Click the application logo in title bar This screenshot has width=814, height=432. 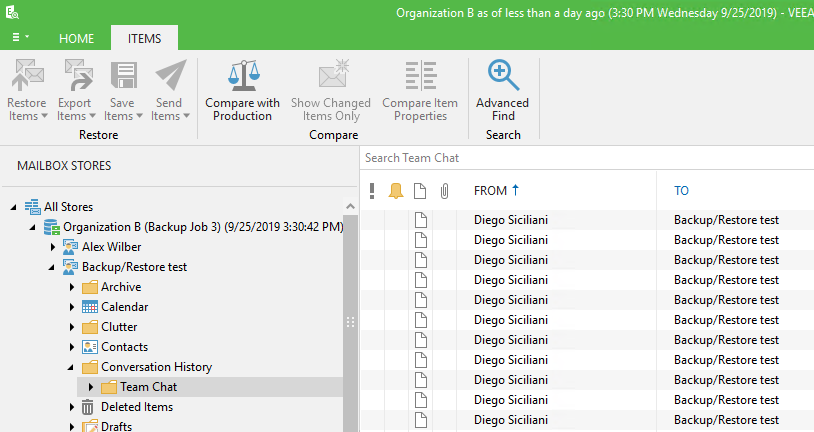coord(12,12)
